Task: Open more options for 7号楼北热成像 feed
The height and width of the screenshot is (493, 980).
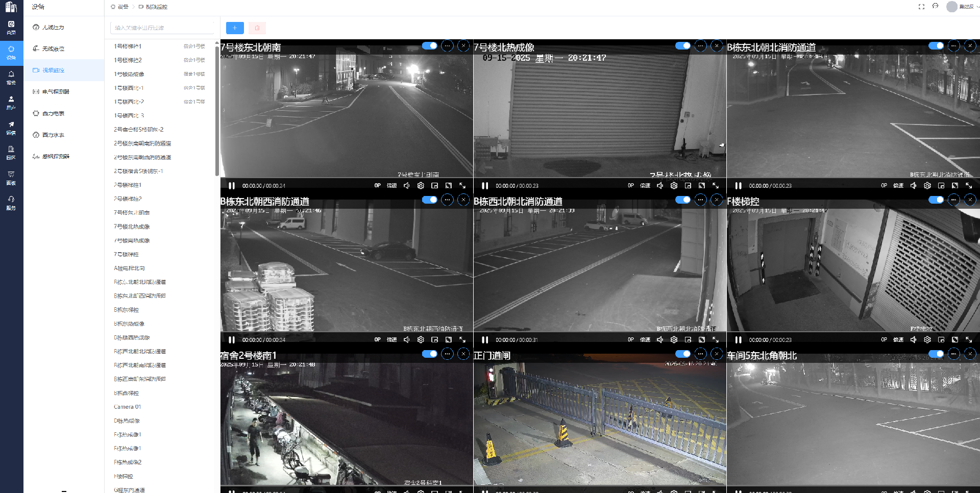Action: point(700,46)
